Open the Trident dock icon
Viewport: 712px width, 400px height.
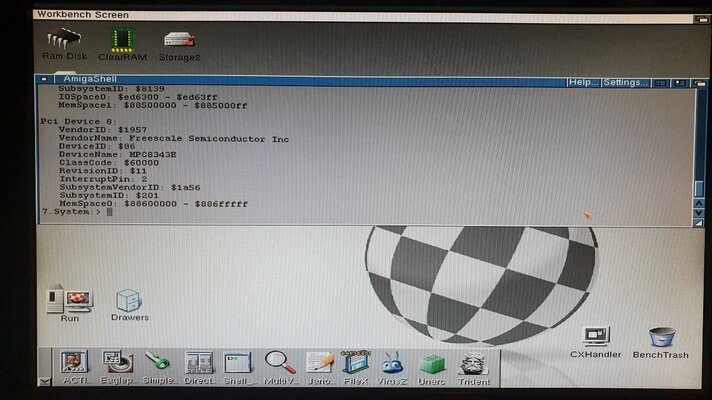coord(473,364)
